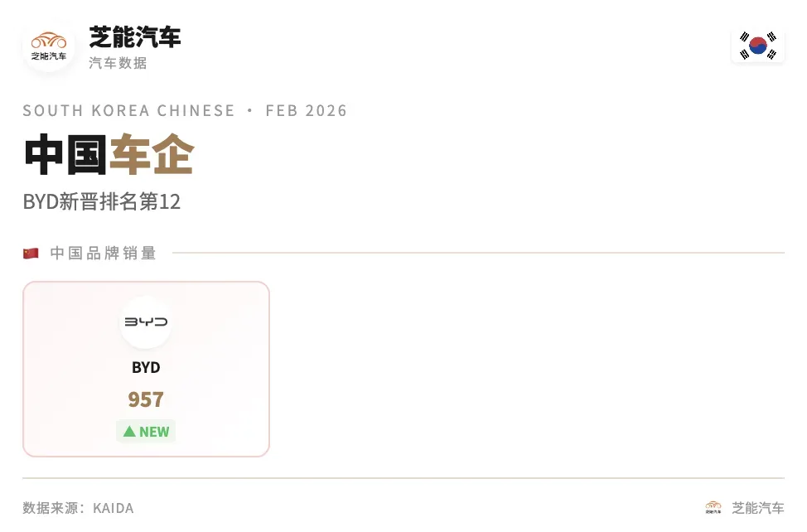Click the 芝能汽车 logo in the header
This screenshot has width=807, height=532.
[49, 46]
